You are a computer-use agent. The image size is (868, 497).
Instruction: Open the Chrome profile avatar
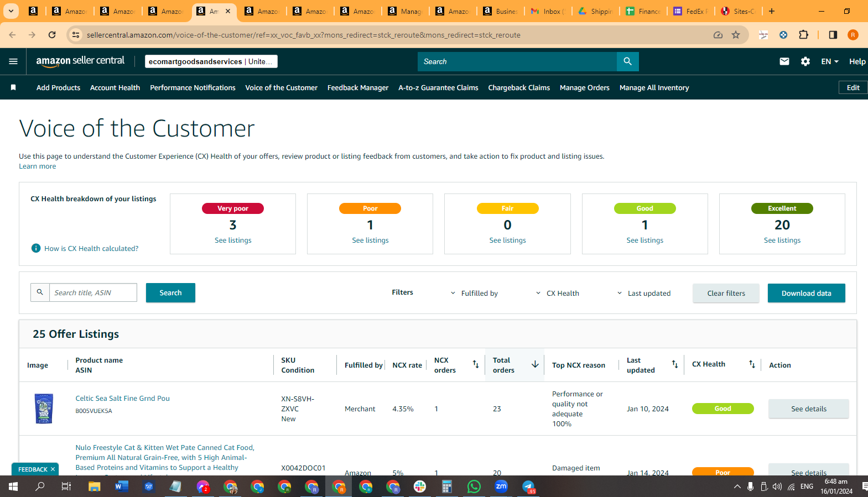pyautogui.click(x=853, y=35)
